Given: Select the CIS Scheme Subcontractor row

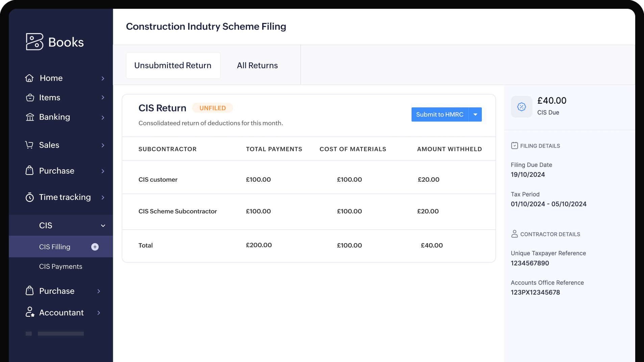Looking at the screenshot, I should coord(178,211).
